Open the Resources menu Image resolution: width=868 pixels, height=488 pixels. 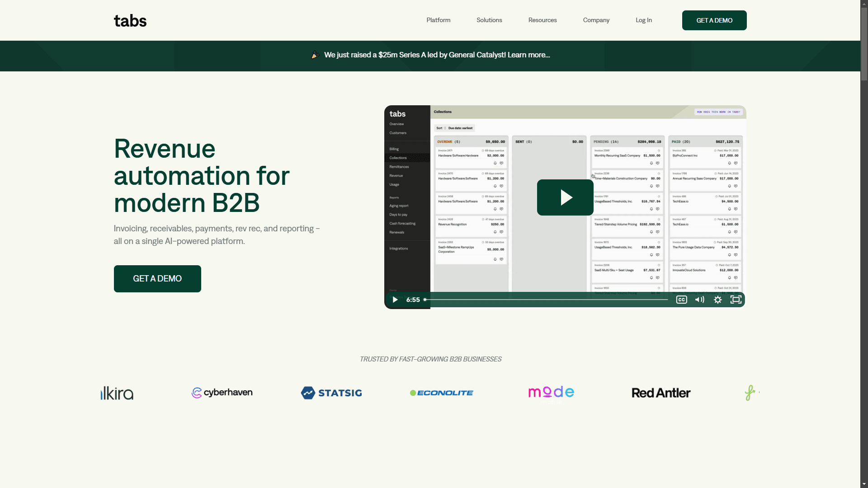[x=542, y=20]
